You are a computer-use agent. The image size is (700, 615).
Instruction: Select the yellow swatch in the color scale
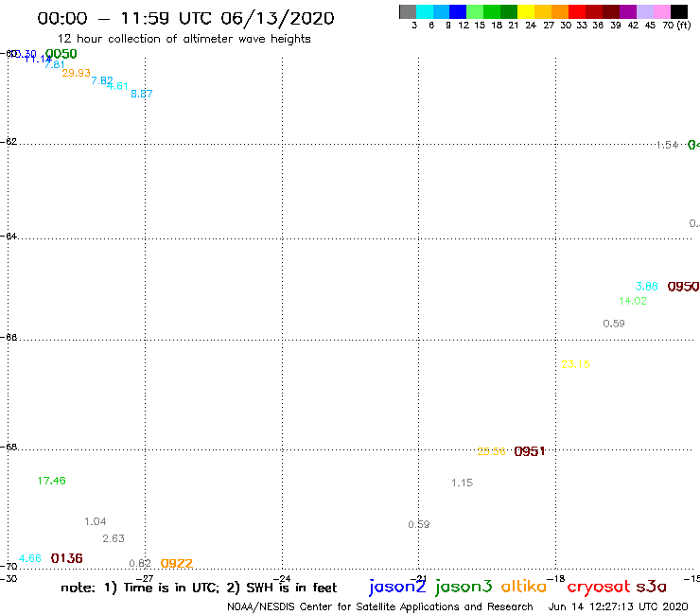point(526,12)
